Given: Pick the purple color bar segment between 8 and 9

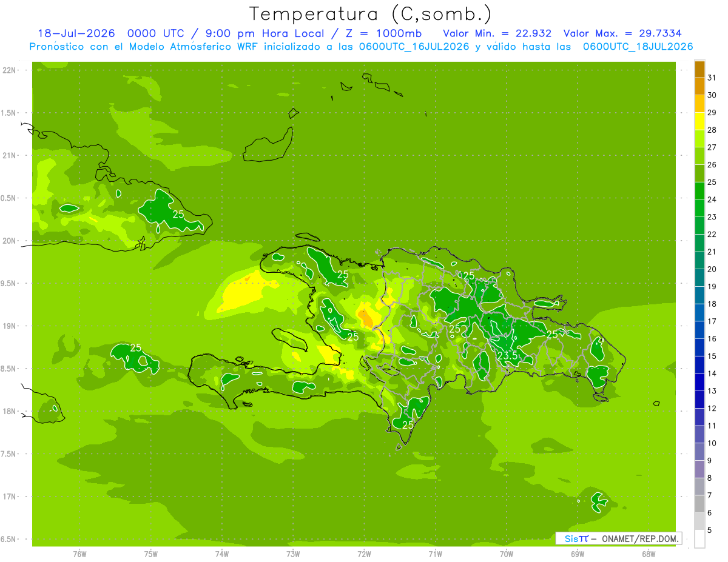Looking at the screenshot, I should pos(699,469).
